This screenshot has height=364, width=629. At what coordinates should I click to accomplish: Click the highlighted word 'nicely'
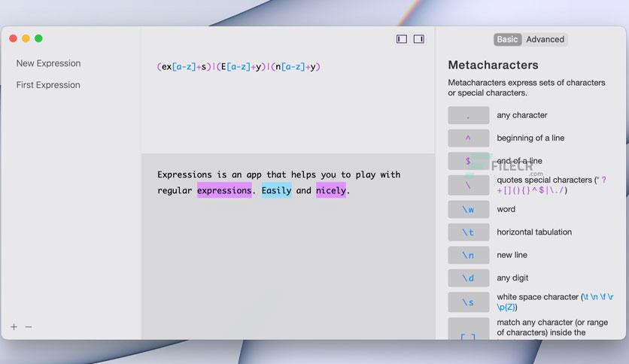pyautogui.click(x=331, y=190)
